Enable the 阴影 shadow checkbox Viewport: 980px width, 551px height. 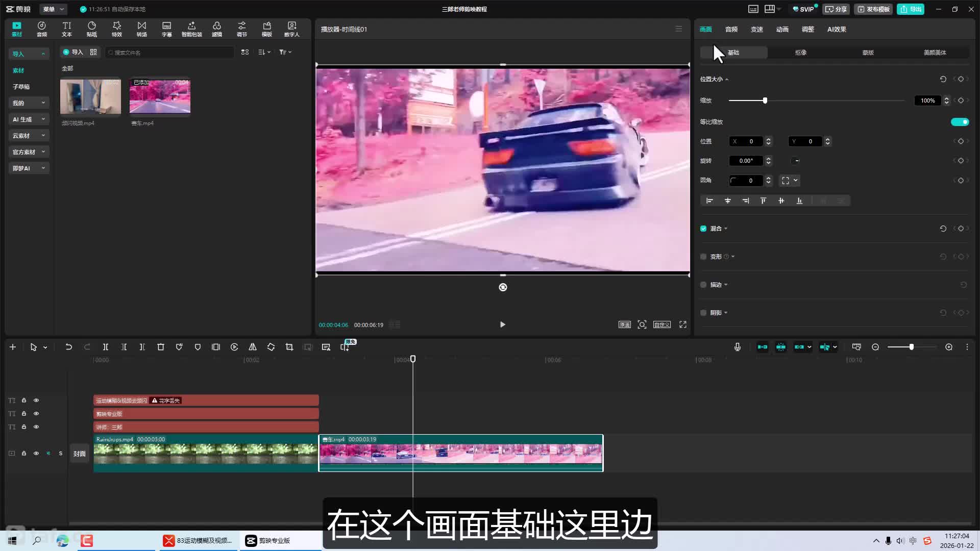[703, 313]
